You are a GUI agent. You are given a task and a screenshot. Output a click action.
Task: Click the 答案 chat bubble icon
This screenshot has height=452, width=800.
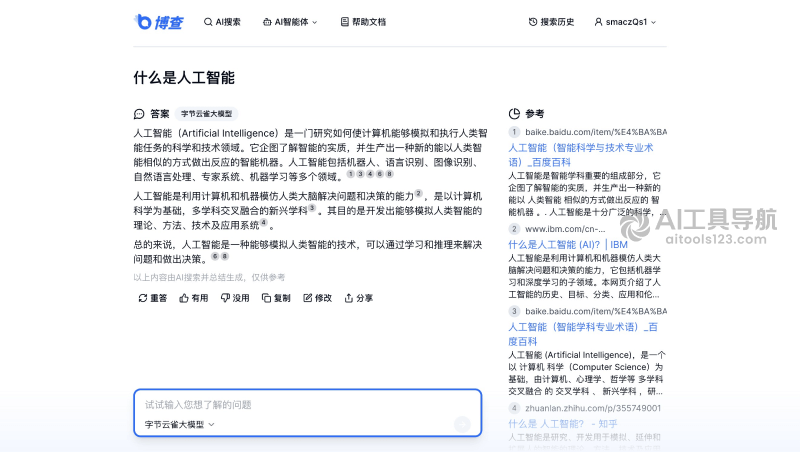(x=139, y=114)
